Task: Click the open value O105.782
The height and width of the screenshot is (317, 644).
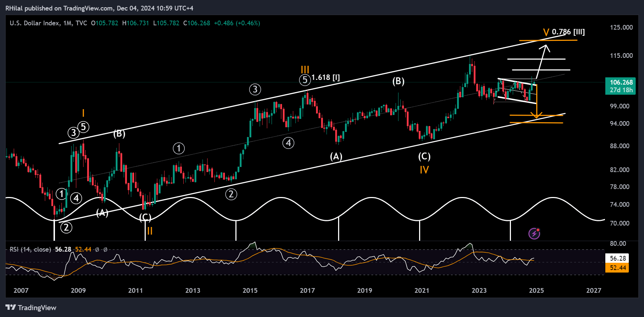Action: click(105, 23)
